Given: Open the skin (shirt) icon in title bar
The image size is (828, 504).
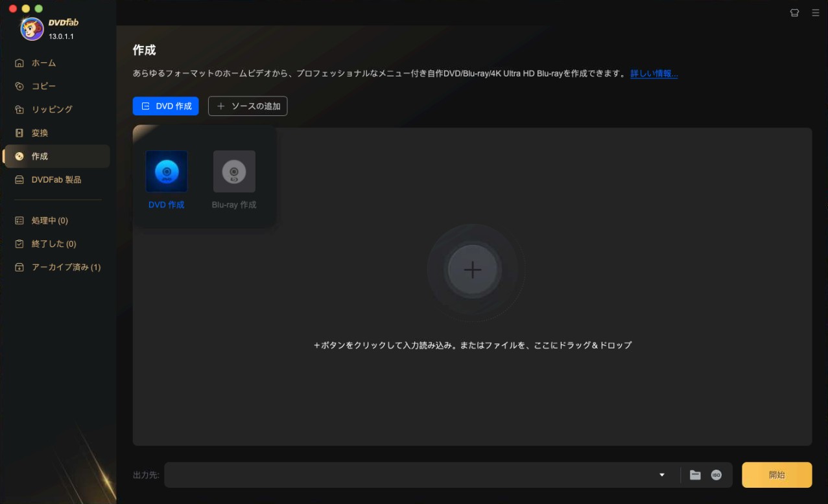Looking at the screenshot, I should (794, 12).
